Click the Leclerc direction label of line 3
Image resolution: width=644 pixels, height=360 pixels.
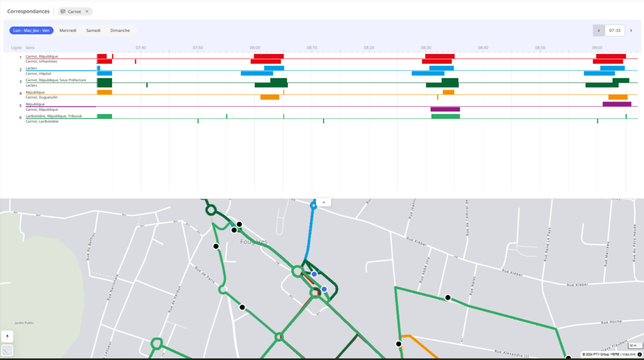tap(31, 85)
